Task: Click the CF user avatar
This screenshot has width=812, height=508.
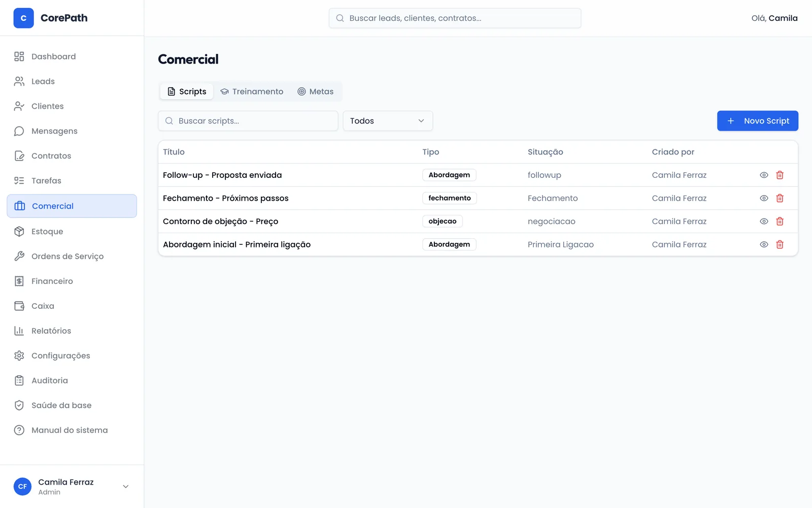Action: pos(22,487)
